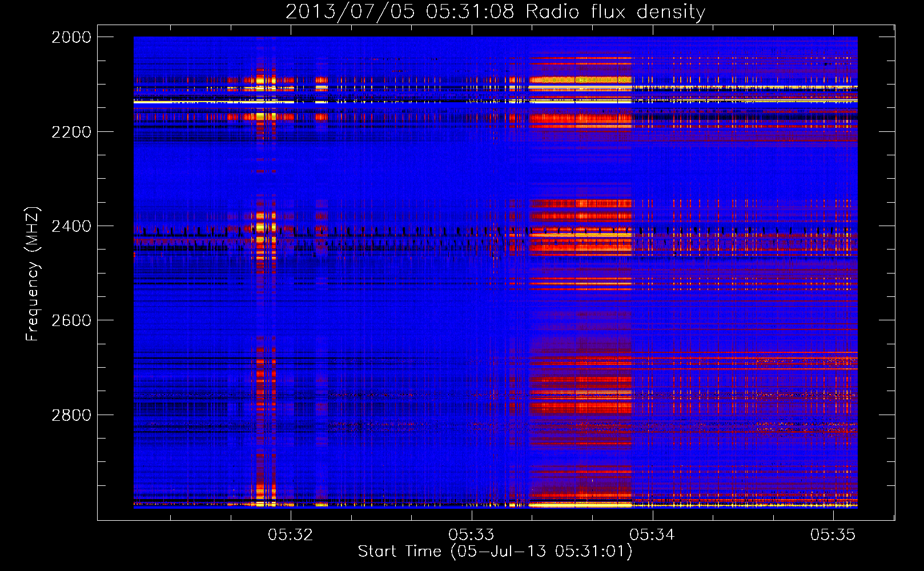Click the 2600 frequency tick label
This screenshot has height=571, width=924.
pyautogui.click(x=71, y=320)
